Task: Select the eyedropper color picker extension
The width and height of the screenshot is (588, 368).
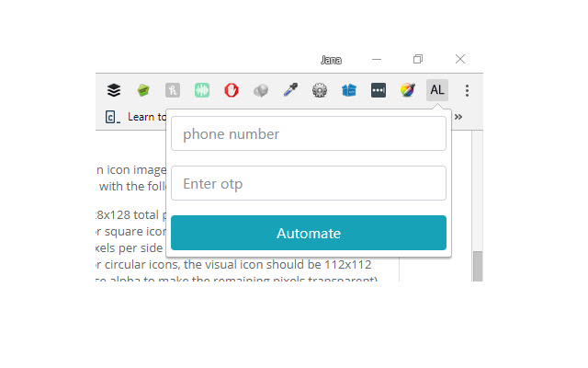Action: click(x=290, y=90)
